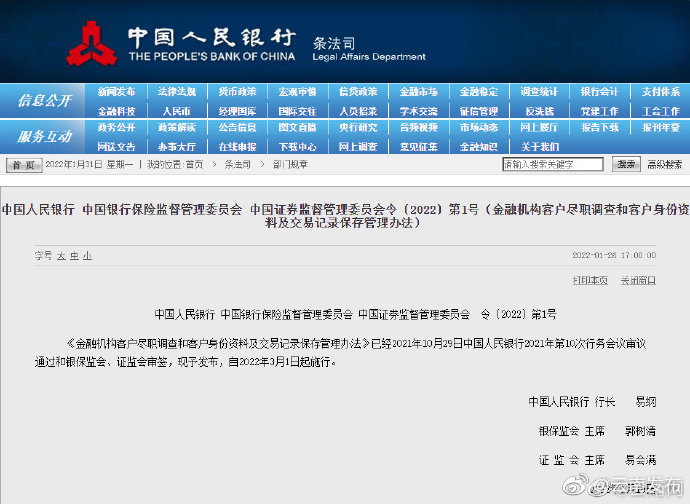Set font size to 大

pos(61,256)
